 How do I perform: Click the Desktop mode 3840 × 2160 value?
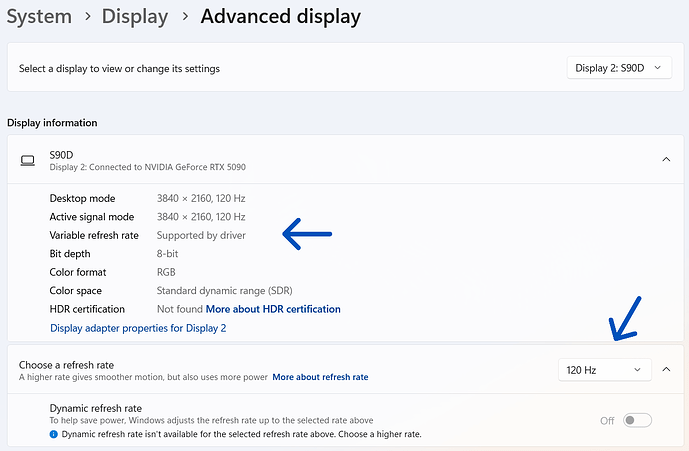[x=201, y=198]
